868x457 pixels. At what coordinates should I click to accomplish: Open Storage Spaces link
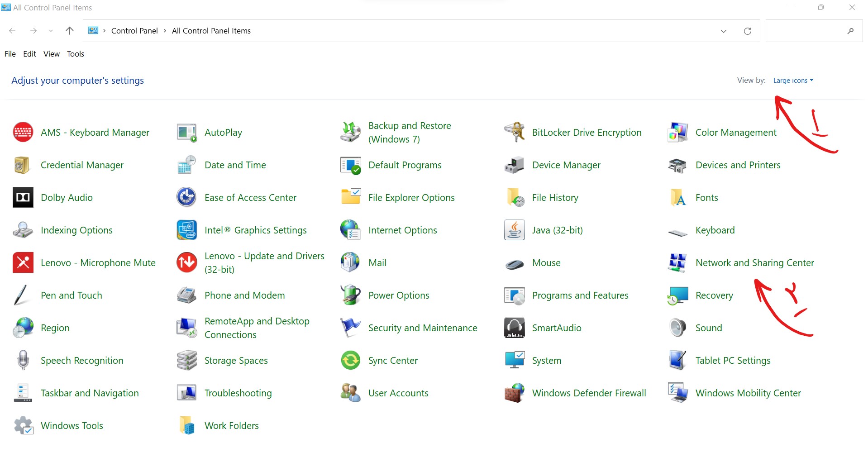(236, 361)
